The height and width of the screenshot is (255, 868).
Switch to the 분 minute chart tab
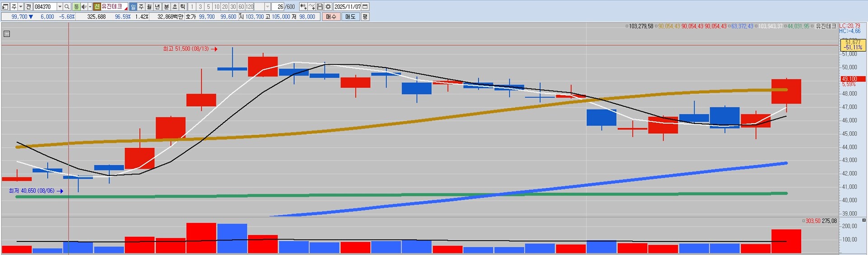pyautogui.click(x=166, y=7)
